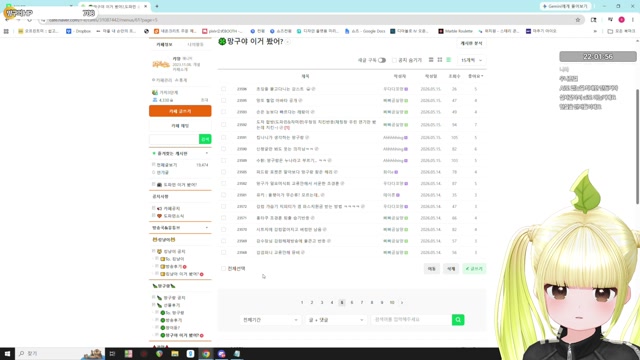This screenshot has width=640, height=360.
Task: Toggle the 새글 구독 switch
Action: 382,60
